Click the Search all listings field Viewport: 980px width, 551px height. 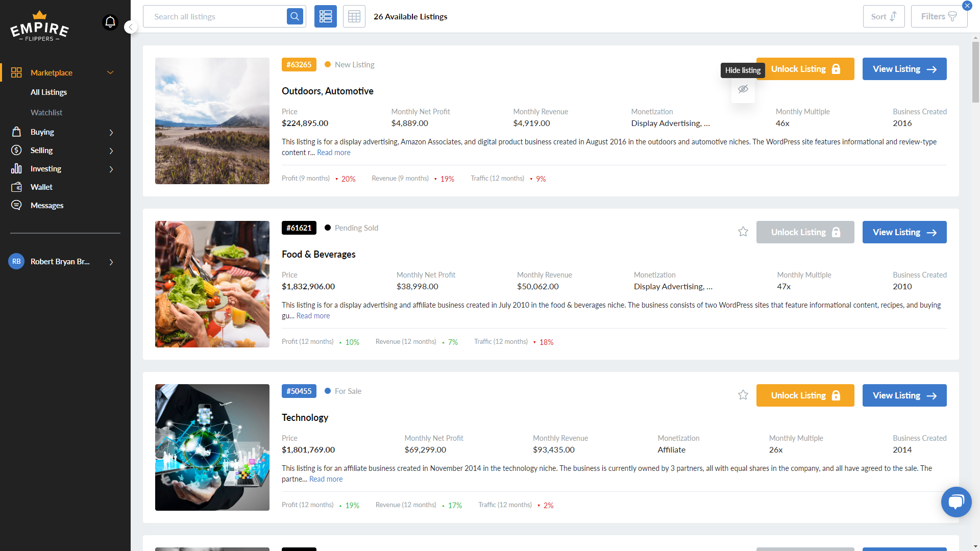[x=215, y=16]
